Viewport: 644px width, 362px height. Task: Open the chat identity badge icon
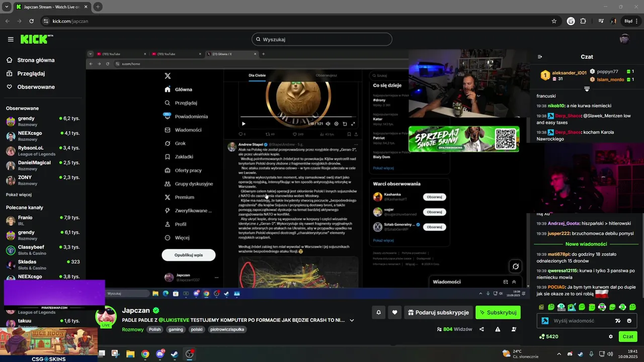(545, 321)
